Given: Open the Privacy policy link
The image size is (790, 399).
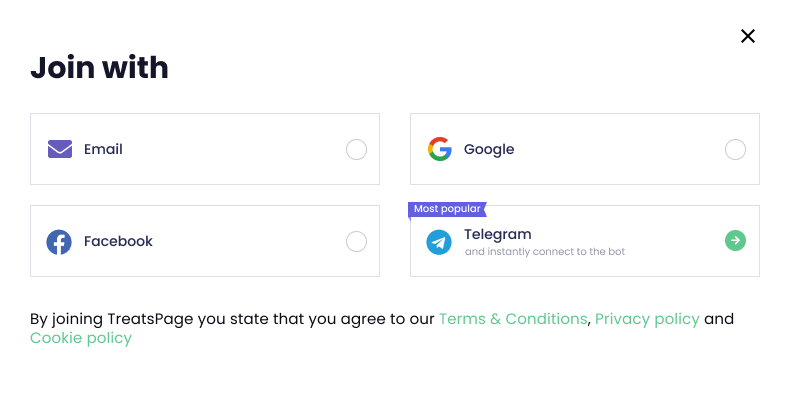Looking at the screenshot, I should 647,319.
